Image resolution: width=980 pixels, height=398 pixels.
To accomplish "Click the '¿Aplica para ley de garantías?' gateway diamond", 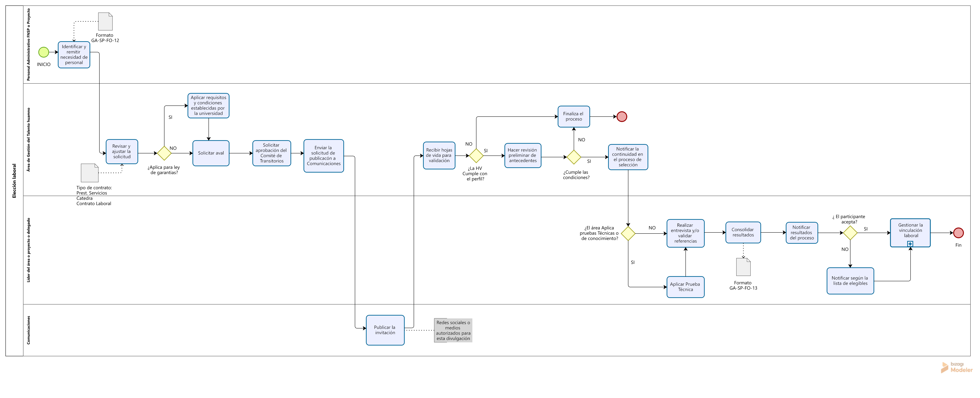I will coord(164,153).
